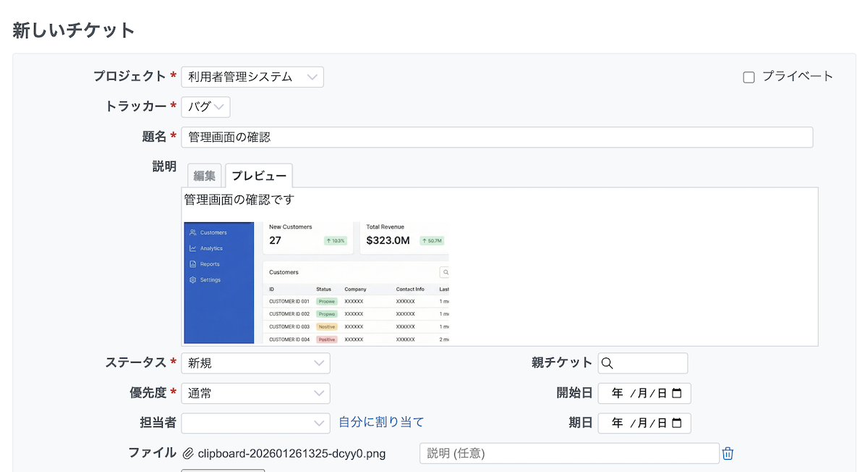Click magnifier icon in 親チケット field

pos(608,363)
